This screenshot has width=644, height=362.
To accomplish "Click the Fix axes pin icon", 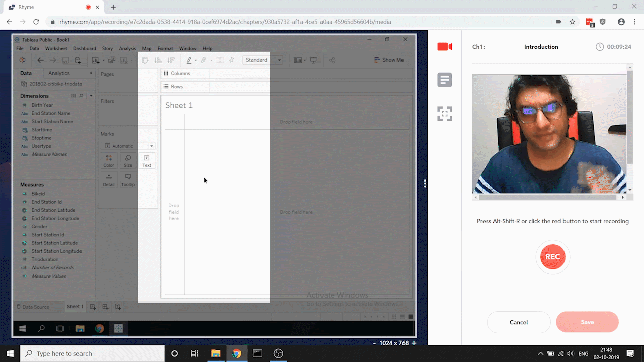I will click(x=232, y=60).
